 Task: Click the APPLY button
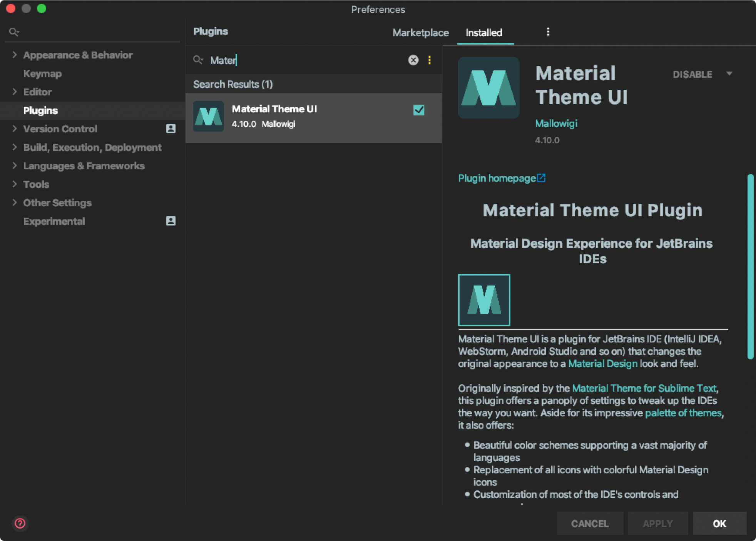658,523
